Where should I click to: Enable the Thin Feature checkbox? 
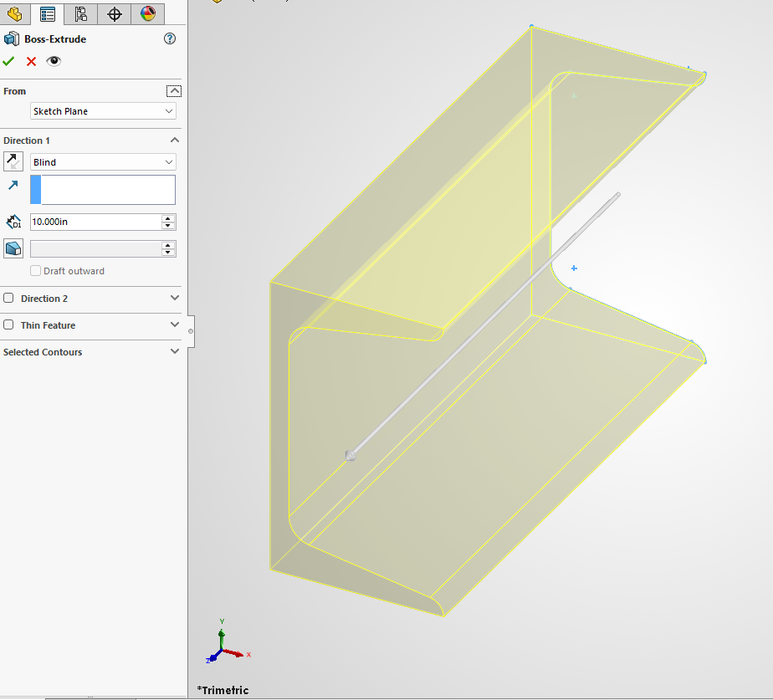click(8, 324)
